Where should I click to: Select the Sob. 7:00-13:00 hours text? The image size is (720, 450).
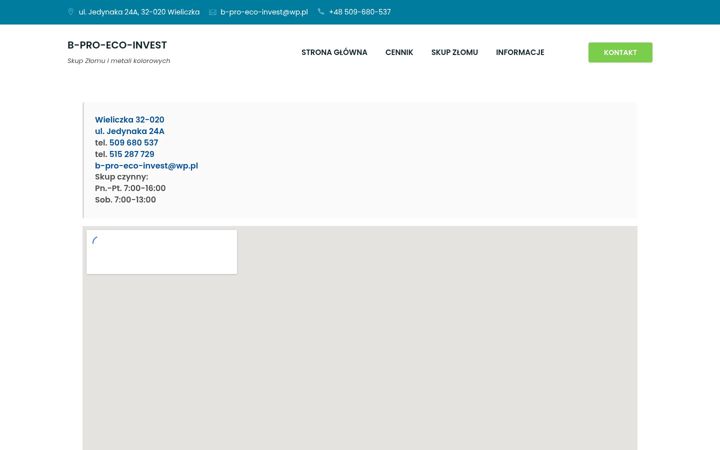[125, 200]
